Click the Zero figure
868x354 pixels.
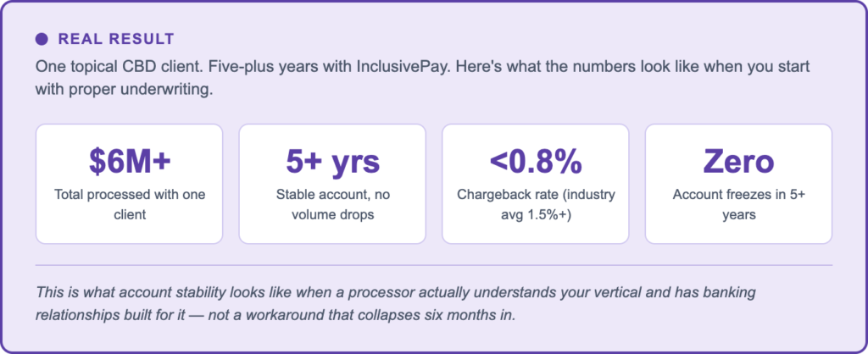[x=738, y=160]
